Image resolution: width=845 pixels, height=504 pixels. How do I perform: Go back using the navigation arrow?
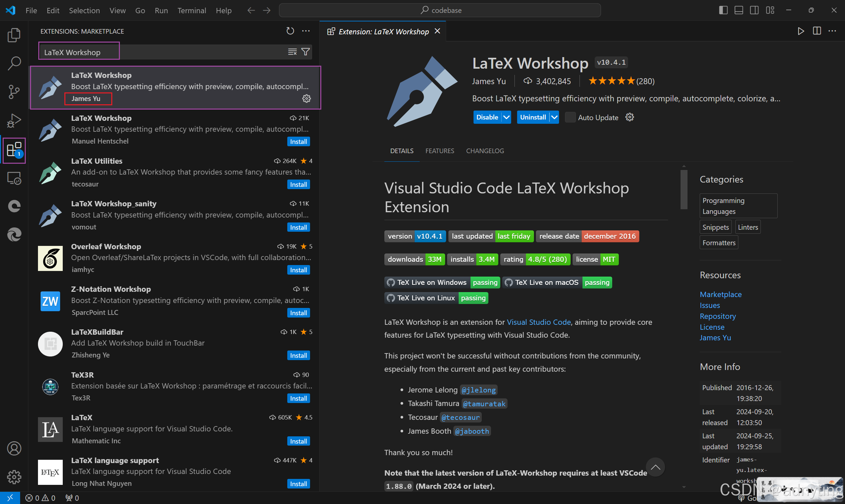click(251, 10)
